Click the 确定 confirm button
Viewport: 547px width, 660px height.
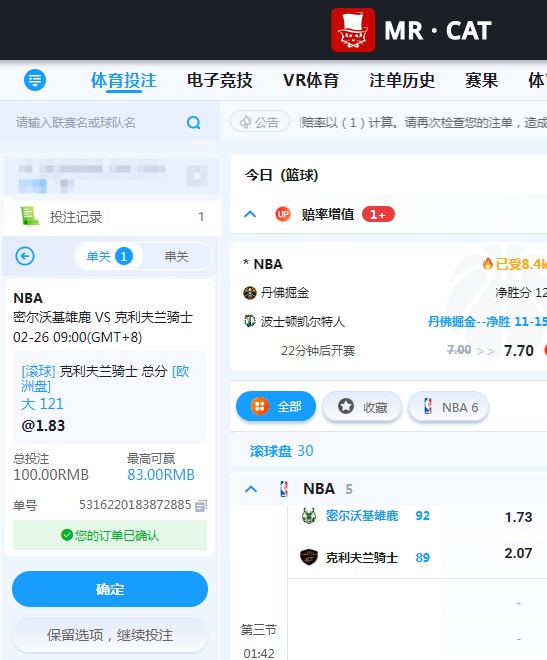(110, 589)
